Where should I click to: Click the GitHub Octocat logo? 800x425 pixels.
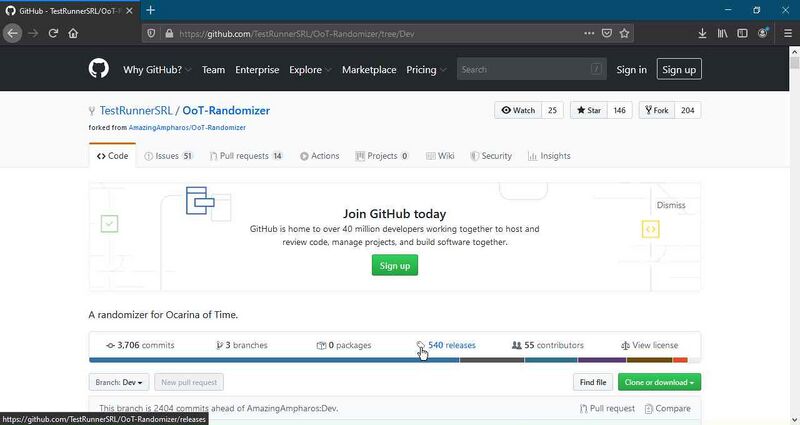click(98, 69)
